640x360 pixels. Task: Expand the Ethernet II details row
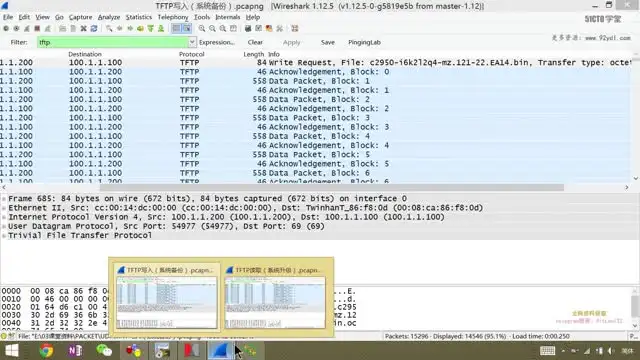click(4, 208)
